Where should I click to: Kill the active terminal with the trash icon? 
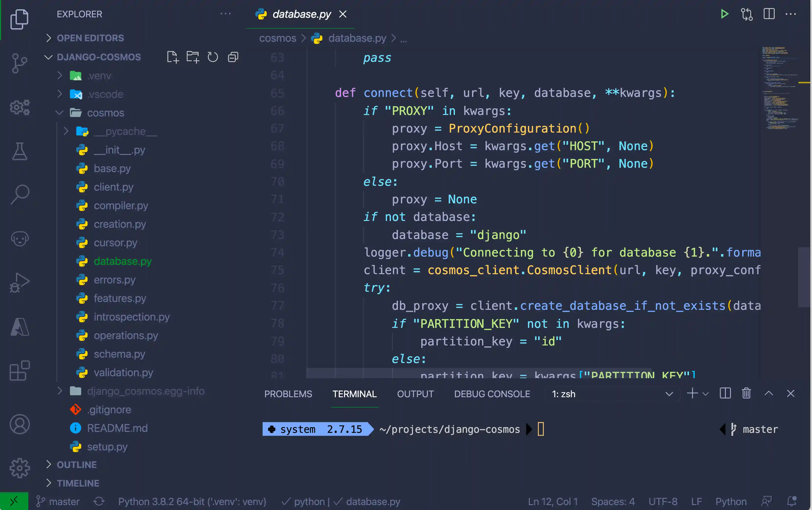click(x=746, y=393)
